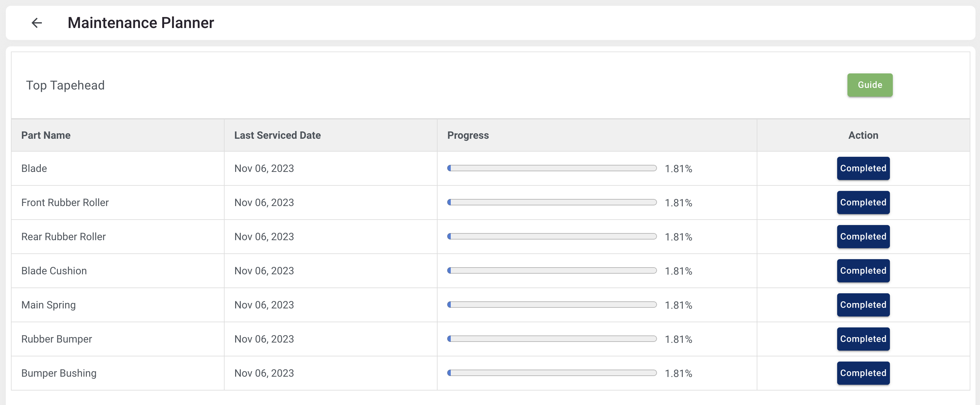Screen dimensions: 980x405
Task: Click the Action column header
Action: 863,135
